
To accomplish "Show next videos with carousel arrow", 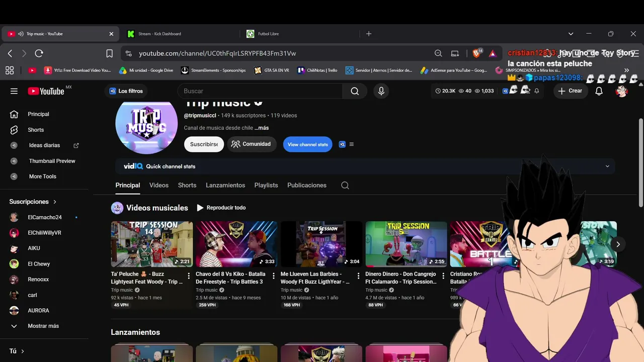I will click(618, 244).
